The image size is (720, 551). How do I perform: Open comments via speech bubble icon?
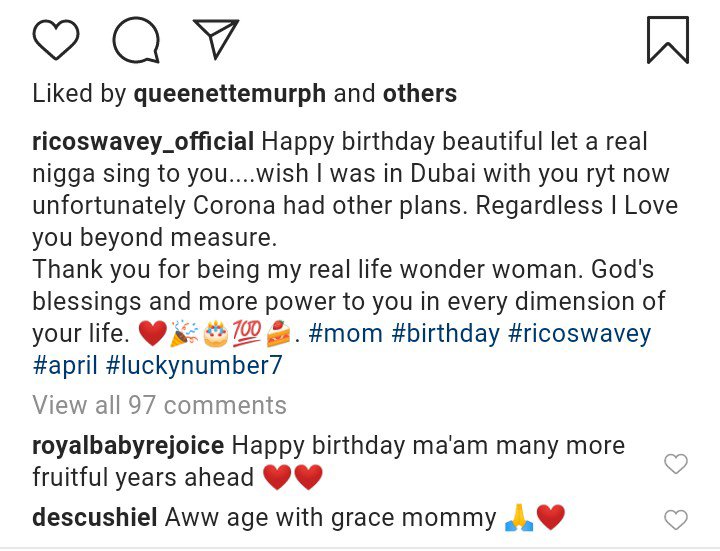click(135, 39)
